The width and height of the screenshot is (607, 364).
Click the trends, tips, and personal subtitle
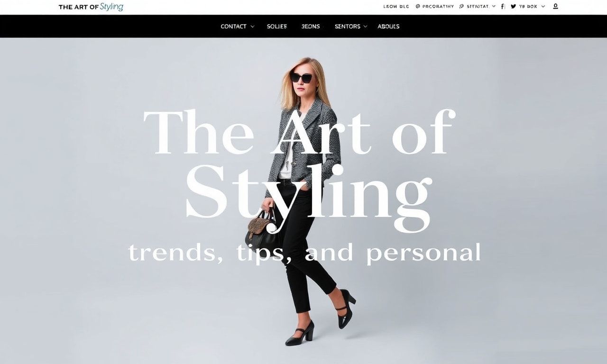pyautogui.click(x=304, y=253)
